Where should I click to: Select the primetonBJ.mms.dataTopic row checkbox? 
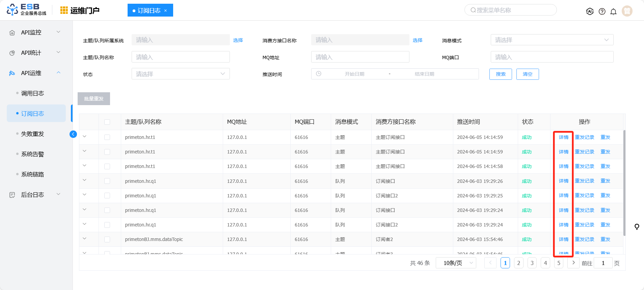107,239
